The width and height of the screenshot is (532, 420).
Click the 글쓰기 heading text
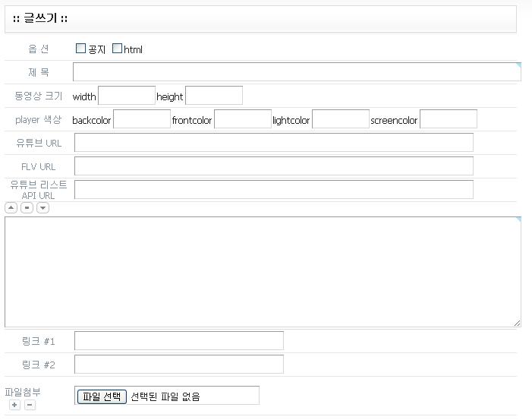point(40,18)
